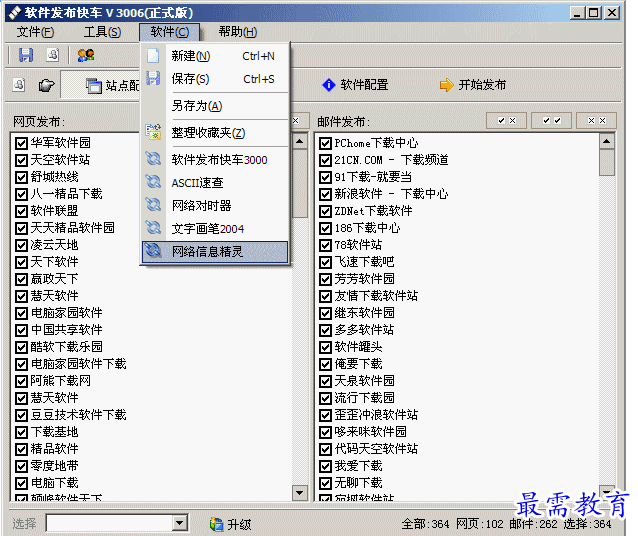Click the icon beside 软件发布快车3000

point(153,159)
